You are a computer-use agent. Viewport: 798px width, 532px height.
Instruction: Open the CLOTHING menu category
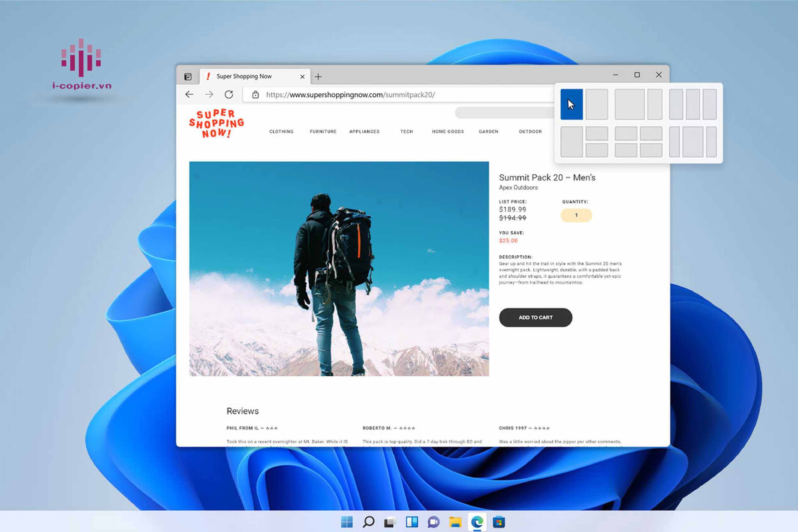coord(281,132)
